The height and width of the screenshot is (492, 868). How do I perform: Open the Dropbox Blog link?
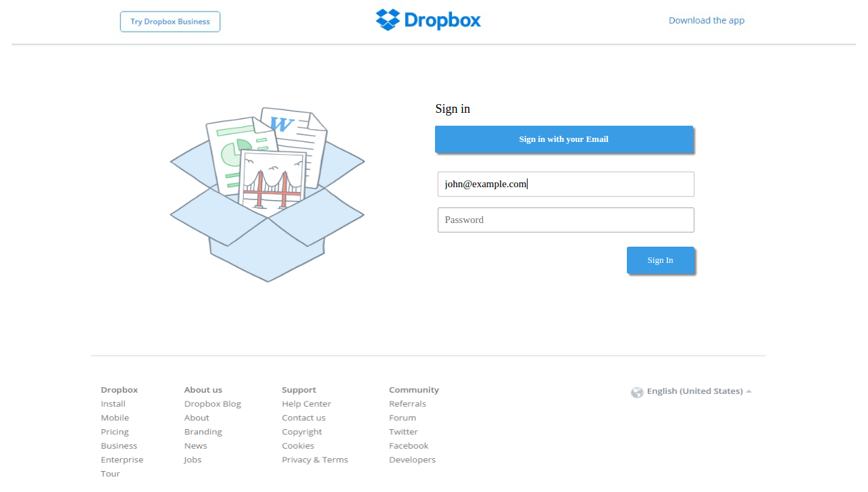[213, 403]
